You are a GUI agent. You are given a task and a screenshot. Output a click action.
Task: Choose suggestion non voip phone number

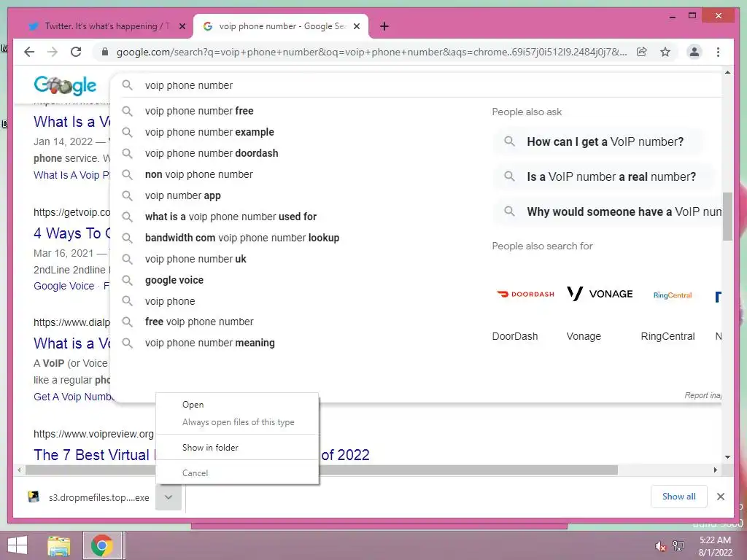click(198, 174)
